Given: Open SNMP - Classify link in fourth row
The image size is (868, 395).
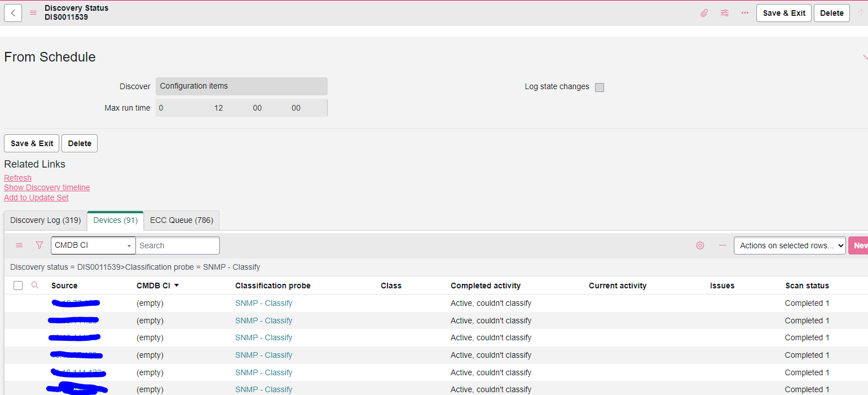Looking at the screenshot, I should pos(263,355).
